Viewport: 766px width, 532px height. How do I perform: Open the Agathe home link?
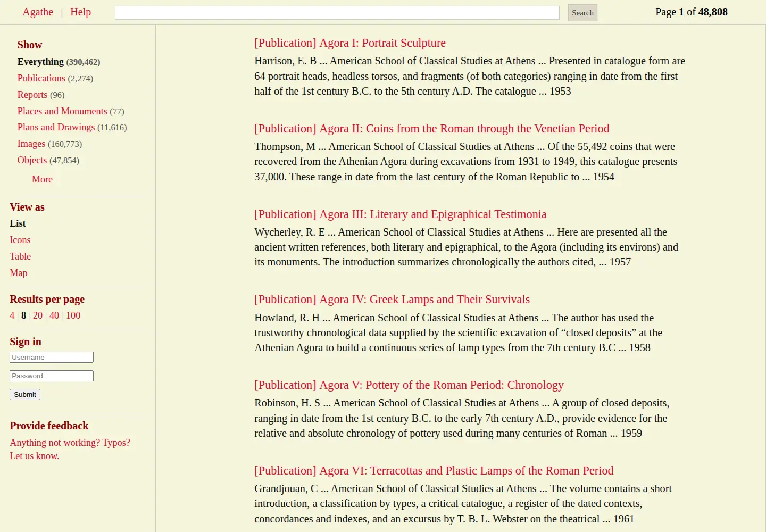38,12
